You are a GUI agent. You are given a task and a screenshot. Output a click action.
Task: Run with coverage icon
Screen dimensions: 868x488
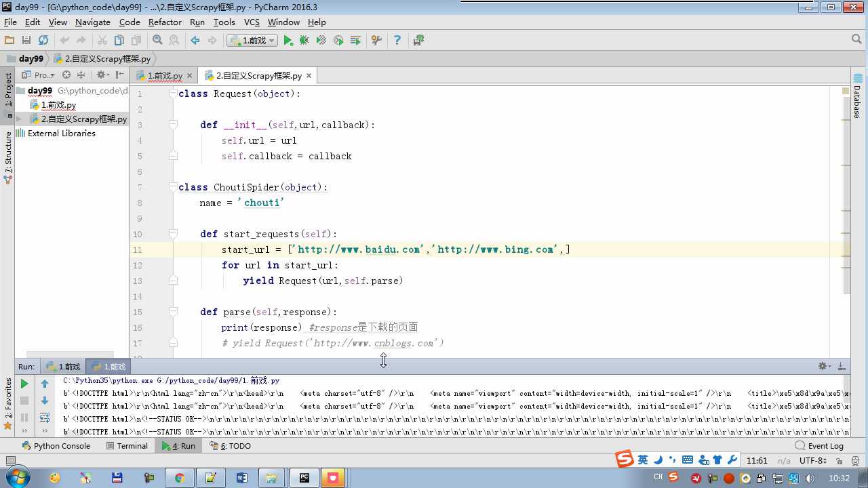click(x=321, y=41)
